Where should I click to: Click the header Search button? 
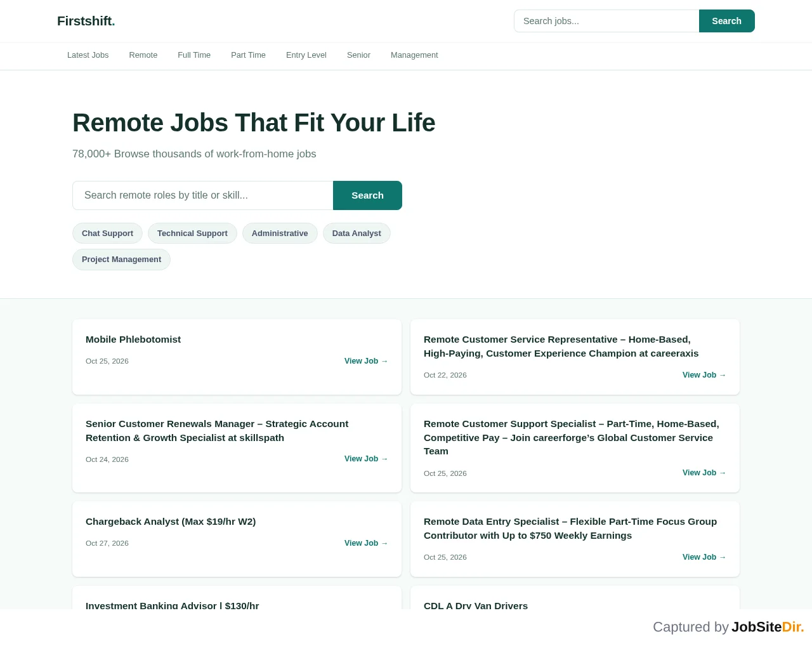[x=727, y=21]
